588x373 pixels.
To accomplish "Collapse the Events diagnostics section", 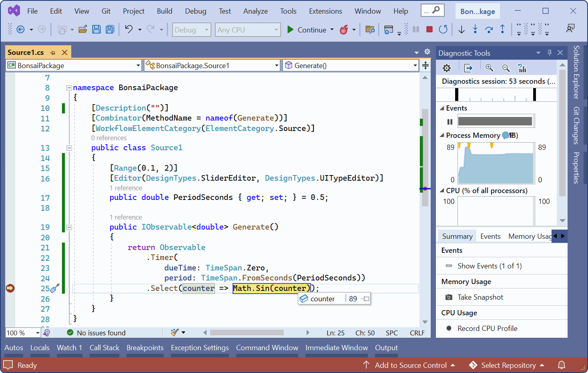I will coord(442,108).
